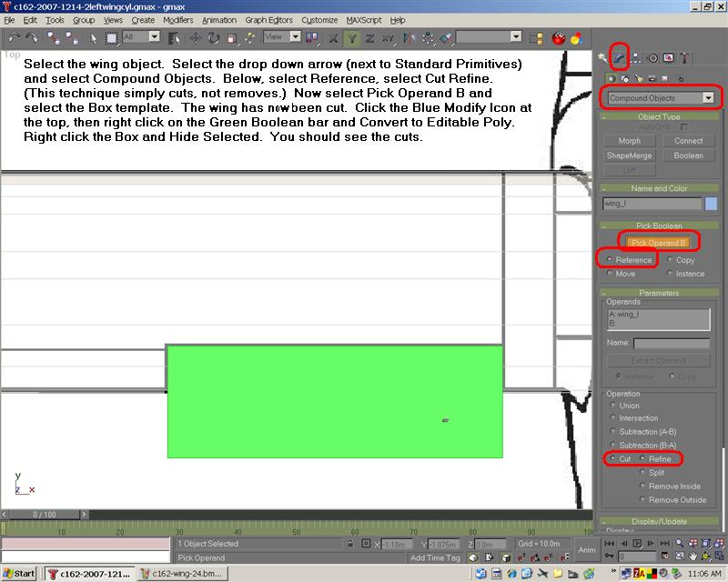
Task: Pick the rectangular selection region tool
Action: tap(111, 38)
